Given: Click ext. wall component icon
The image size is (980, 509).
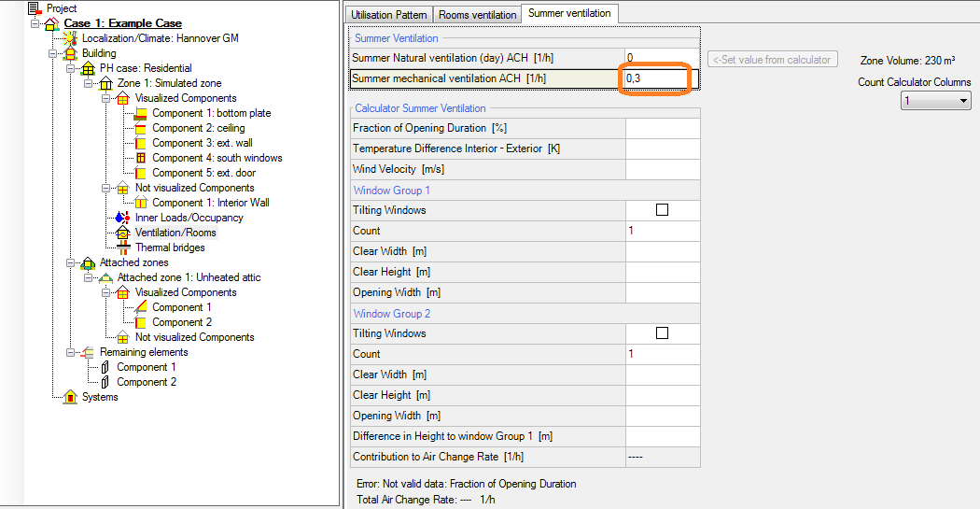Looking at the screenshot, I should coord(141,143).
